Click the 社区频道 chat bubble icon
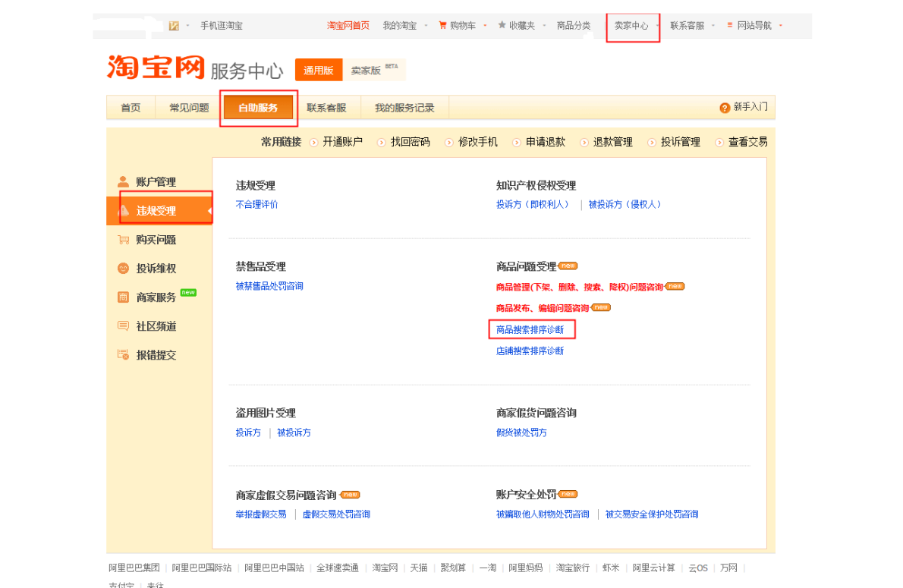Screen dimensions: 903x588 click(x=123, y=326)
